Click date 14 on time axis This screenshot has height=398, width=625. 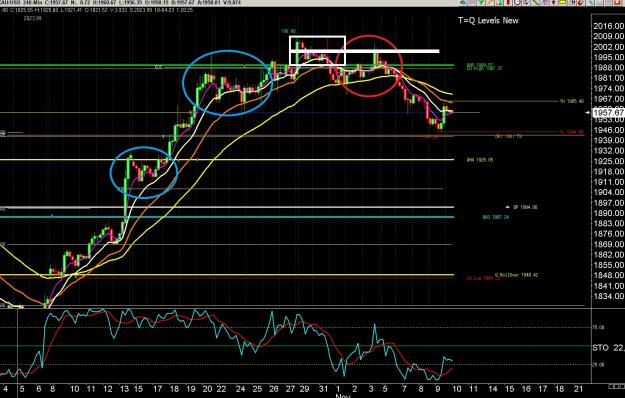pos(493,389)
